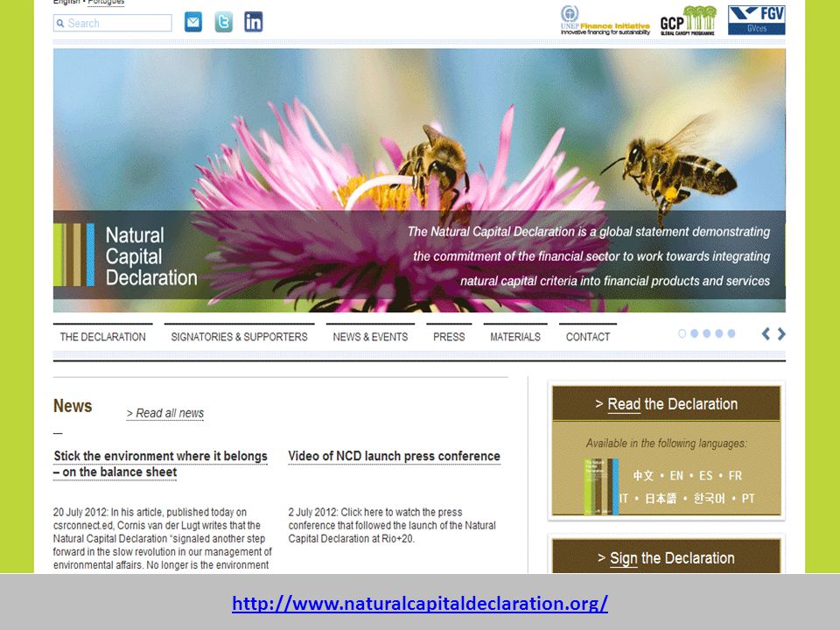Go to previous slide with left arrow
The height and width of the screenshot is (630, 840).
point(766,334)
